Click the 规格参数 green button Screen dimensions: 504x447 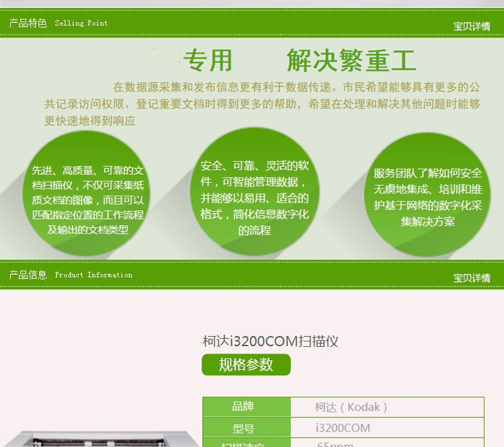[x=246, y=365]
